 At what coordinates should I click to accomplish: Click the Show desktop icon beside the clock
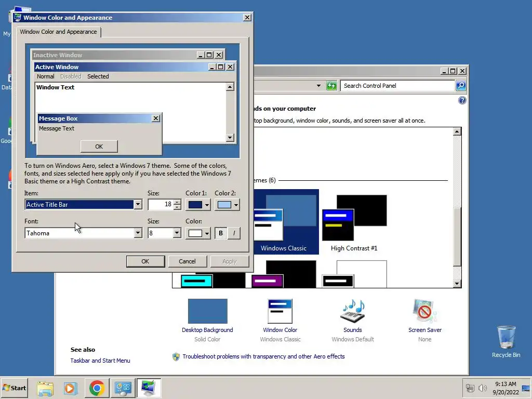[526, 388]
